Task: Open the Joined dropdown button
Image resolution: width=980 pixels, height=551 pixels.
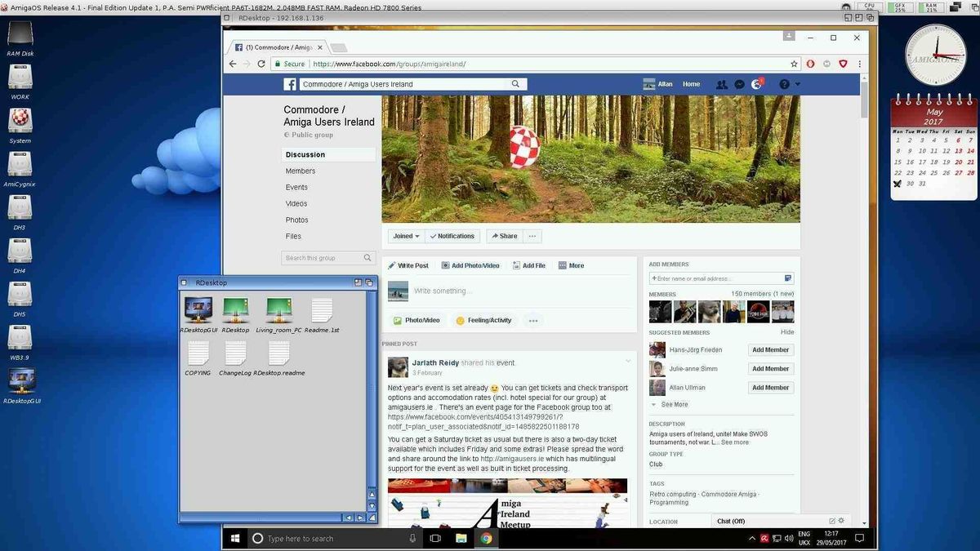Action: pyautogui.click(x=406, y=236)
